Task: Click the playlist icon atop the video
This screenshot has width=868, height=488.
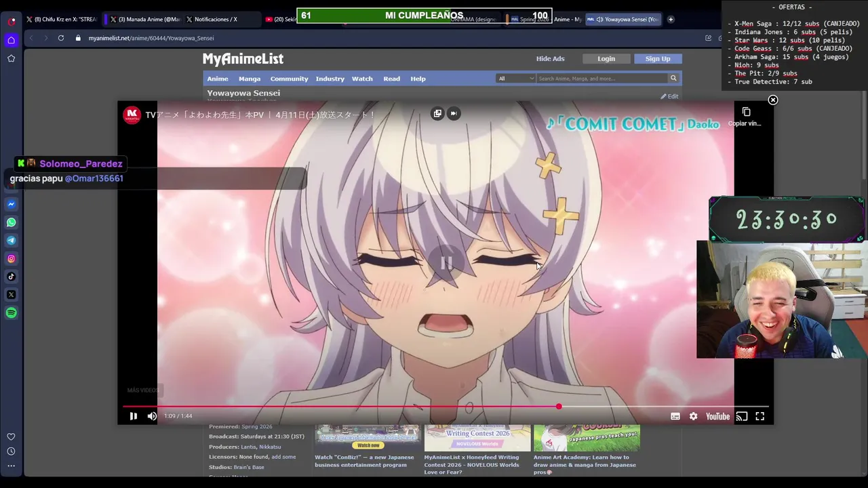Action: (x=437, y=113)
